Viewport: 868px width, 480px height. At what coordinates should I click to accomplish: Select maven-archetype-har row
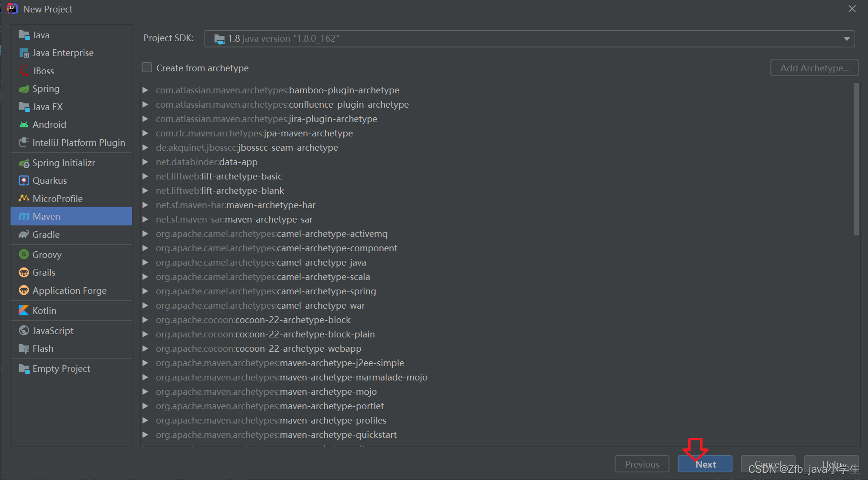tap(496, 205)
